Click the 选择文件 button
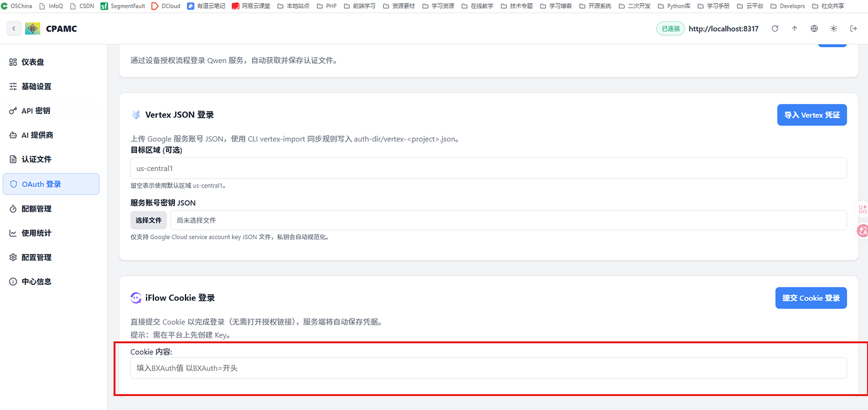 pyautogui.click(x=148, y=220)
